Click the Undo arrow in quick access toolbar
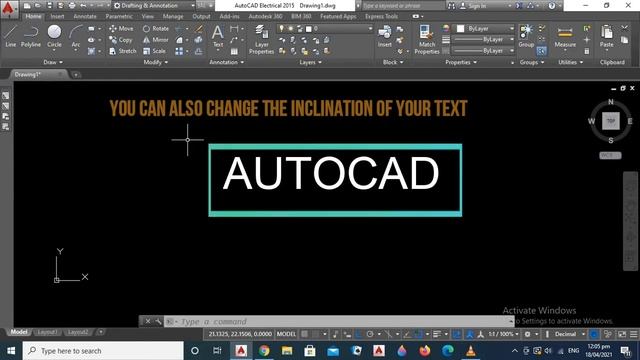Screen dimensions: 640x360 click(x=83, y=6)
